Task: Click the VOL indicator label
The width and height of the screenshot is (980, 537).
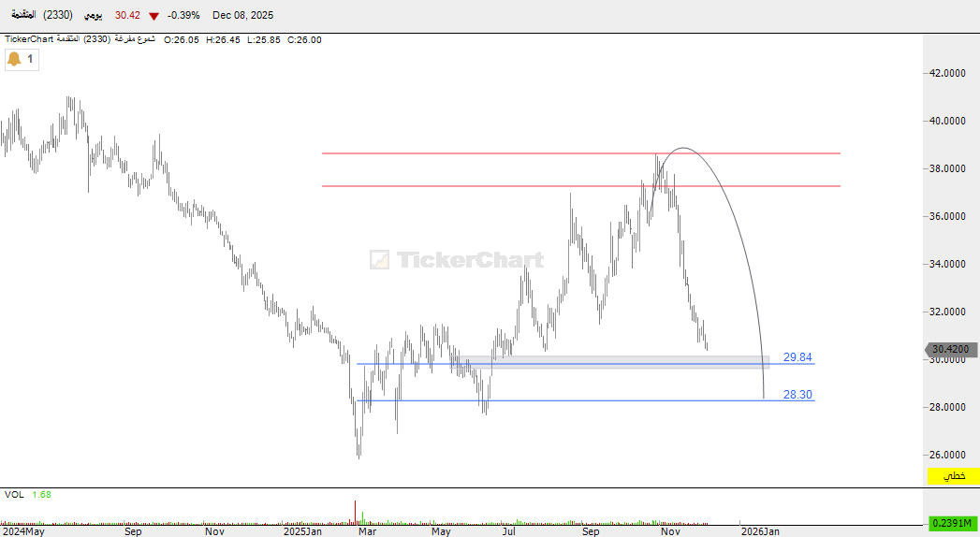Action: [14, 494]
